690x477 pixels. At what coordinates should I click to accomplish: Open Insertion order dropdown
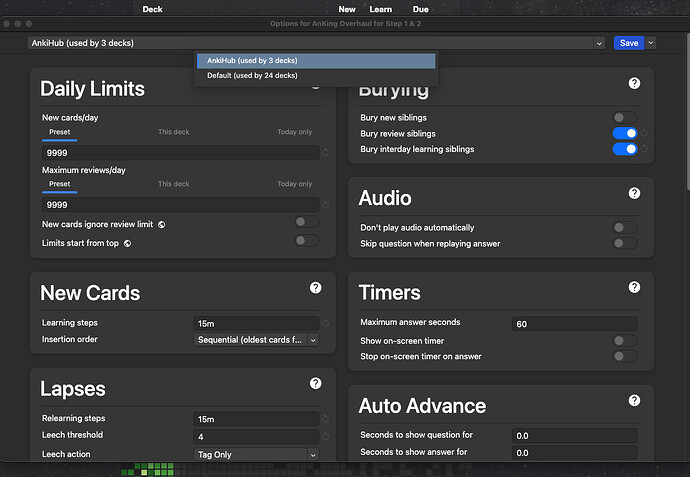click(256, 340)
